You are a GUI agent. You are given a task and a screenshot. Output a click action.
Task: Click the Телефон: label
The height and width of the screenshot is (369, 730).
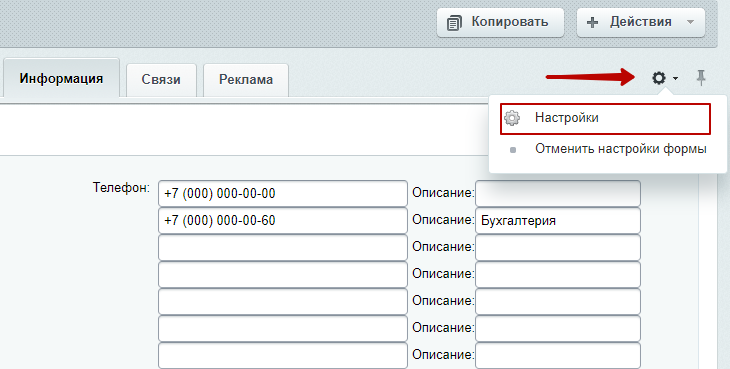[x=121, y=188]
